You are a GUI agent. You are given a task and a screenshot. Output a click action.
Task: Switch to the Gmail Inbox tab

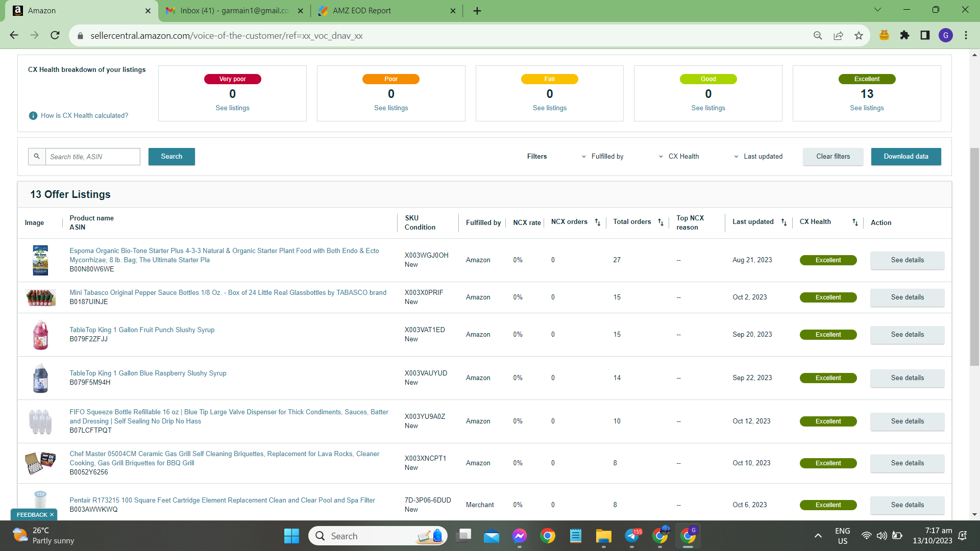pos(235,11)
